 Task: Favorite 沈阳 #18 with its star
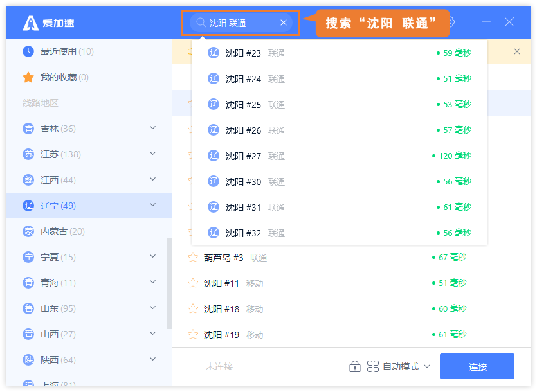[x=193, y=308]
